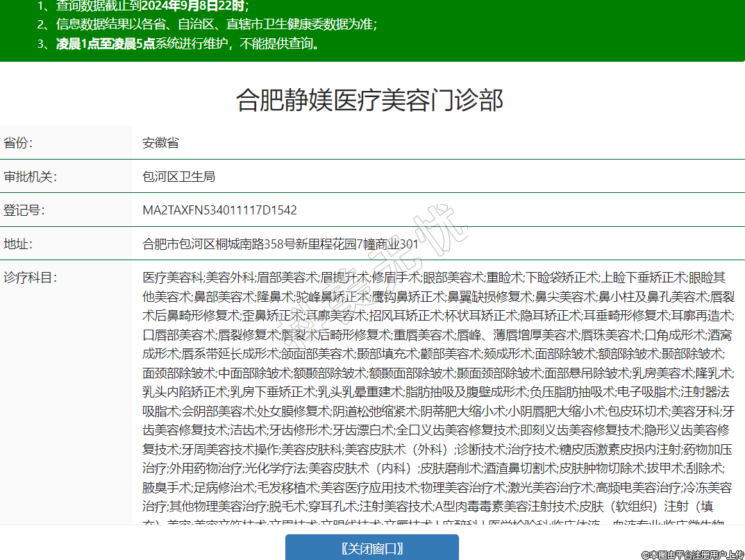The width and height of the screenshot is (745, 560).
Task: Click the 省份 row label
Action: pos(19,143)
